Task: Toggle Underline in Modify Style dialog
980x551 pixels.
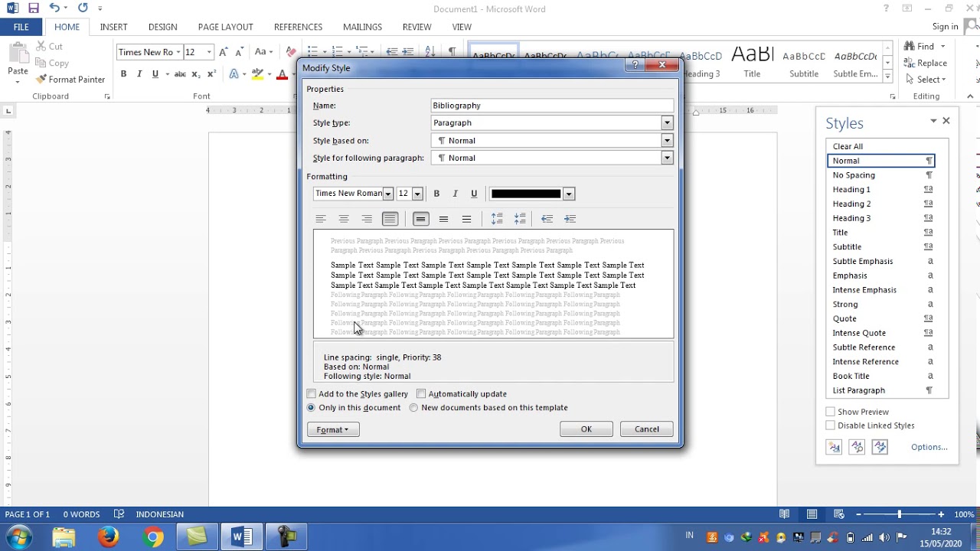Action: 474,194
